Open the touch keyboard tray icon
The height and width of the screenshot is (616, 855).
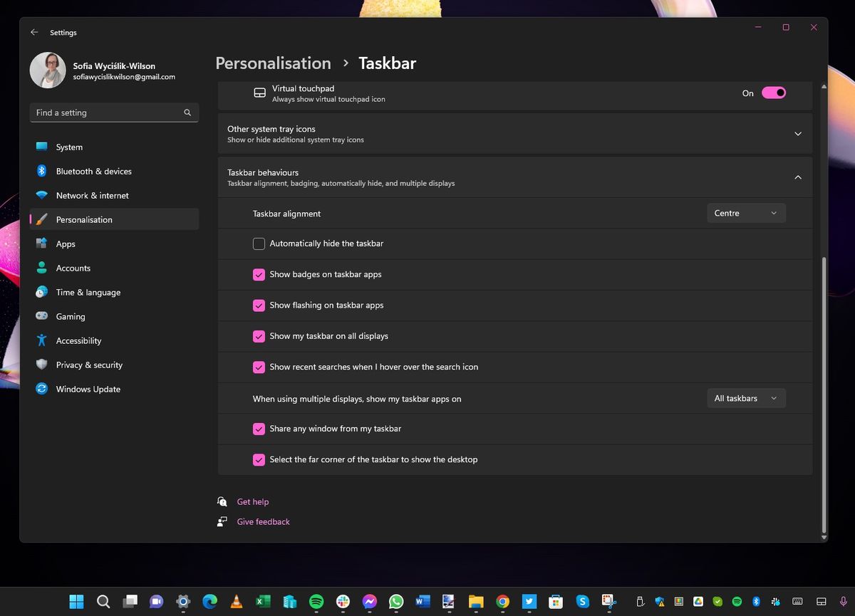tap(797, 602)
